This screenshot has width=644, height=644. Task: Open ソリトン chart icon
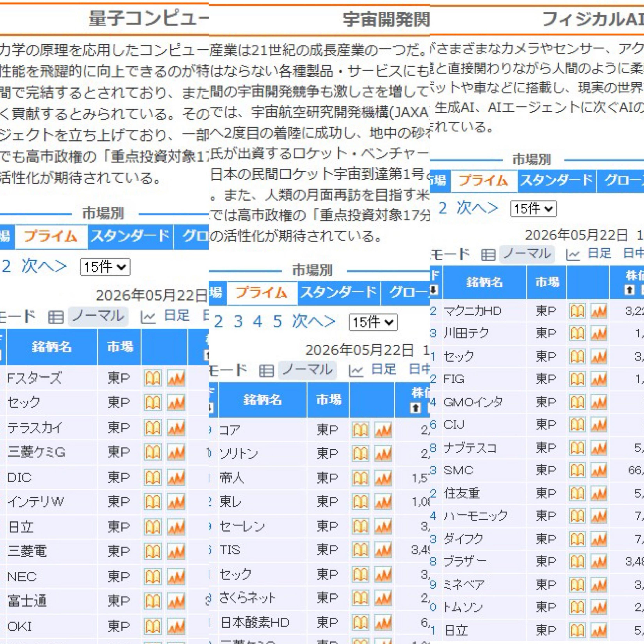(x=383, y=454)
